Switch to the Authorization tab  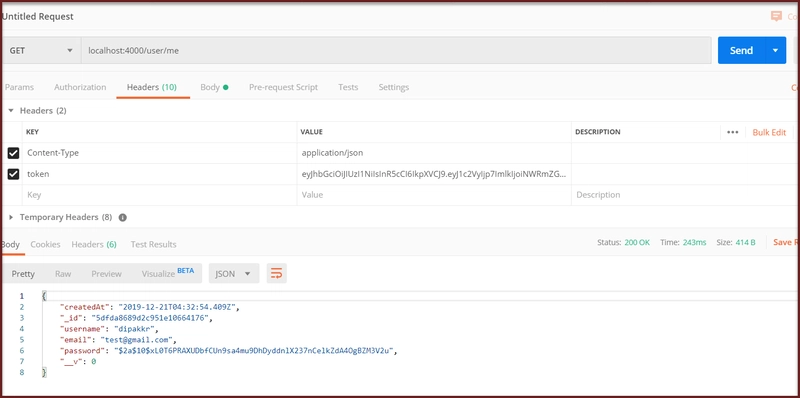(80, 87)
